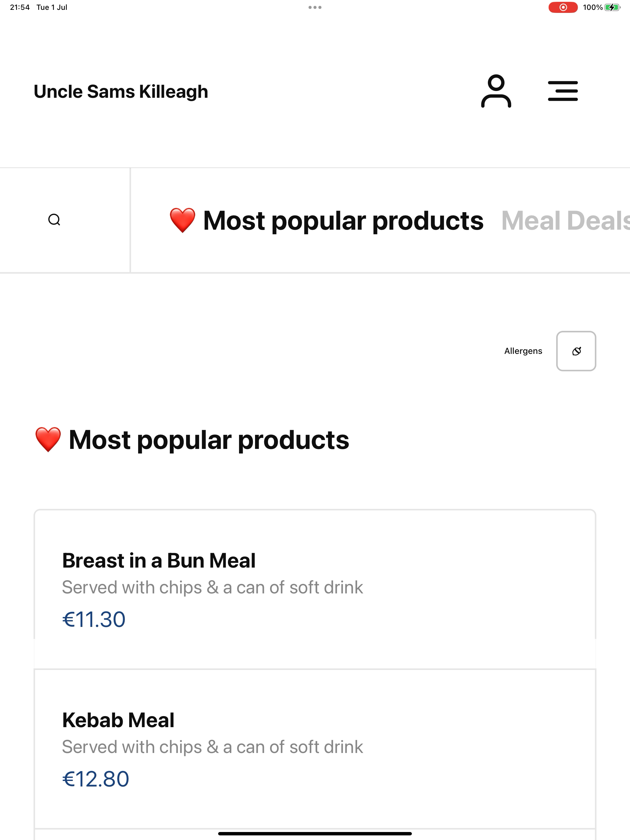Click the red heart in category tab bar
This screenshot has width=630, height=840.
[182, 220]
